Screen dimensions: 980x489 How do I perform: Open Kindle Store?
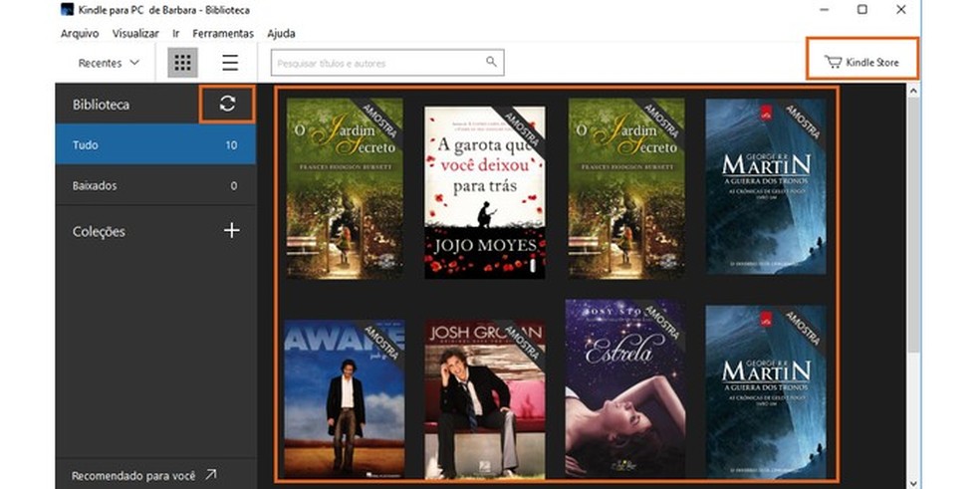[x=862, y=62]
